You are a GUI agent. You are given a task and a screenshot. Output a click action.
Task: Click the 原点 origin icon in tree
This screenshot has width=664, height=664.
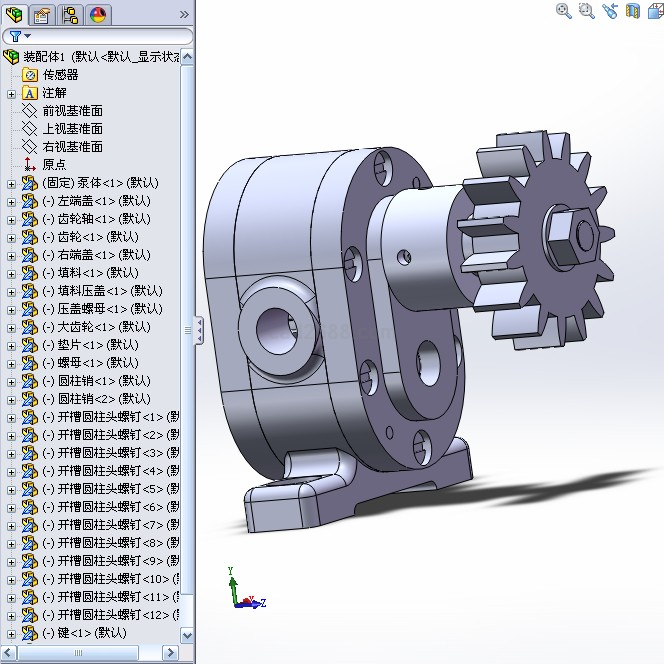[30, 165]
